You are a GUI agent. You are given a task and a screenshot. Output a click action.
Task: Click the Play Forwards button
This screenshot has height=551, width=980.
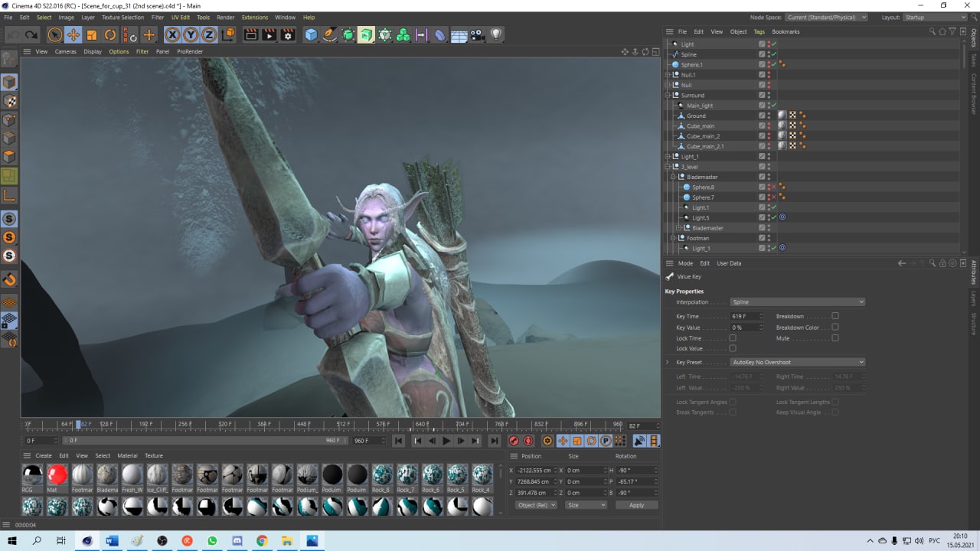click(x=446, y=441)
